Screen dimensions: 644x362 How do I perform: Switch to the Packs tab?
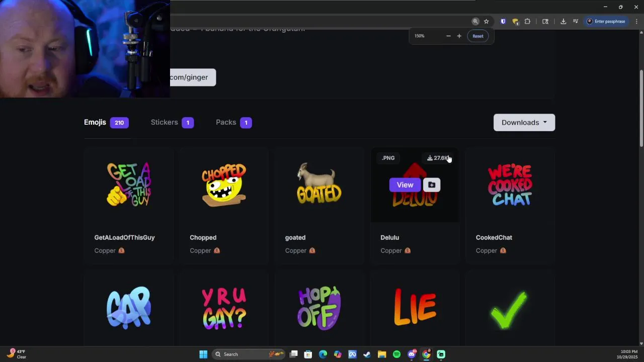tap(234, 122)
